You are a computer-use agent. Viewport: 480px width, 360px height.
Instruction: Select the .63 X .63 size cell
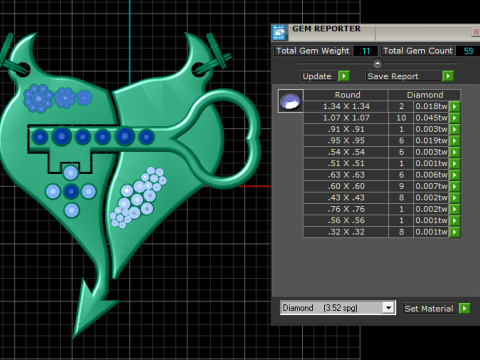point(346,175)
